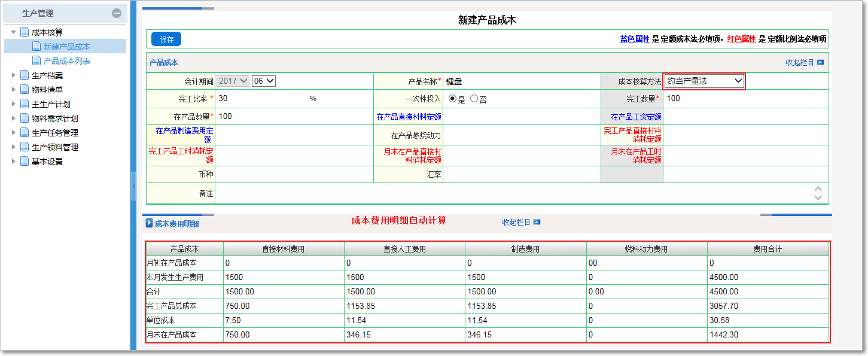Viewport: 868px width, 356px height.
Task: Expand the 生产任务管理 tree node
Action: click(x=14, y=132)
